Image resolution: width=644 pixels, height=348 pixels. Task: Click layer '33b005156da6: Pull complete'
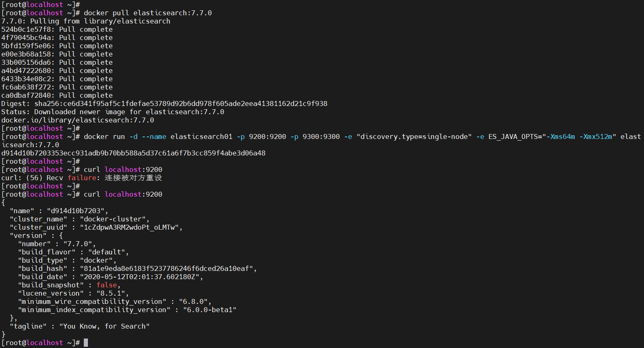coord(57,62)
